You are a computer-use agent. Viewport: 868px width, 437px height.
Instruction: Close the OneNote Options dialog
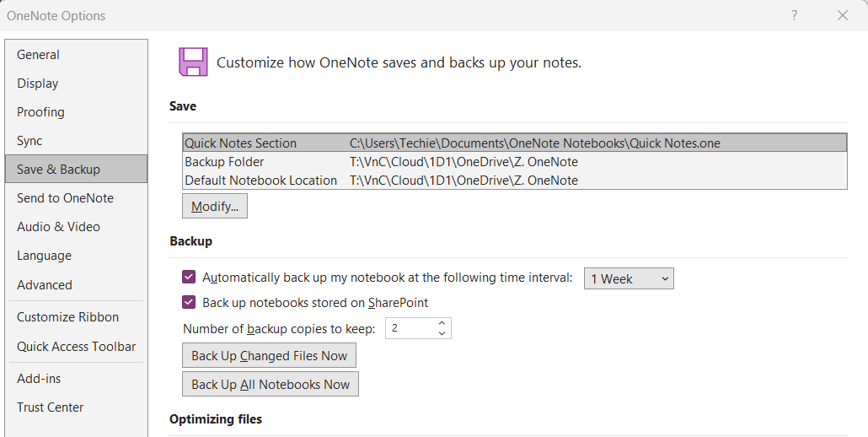coord(843,15)
